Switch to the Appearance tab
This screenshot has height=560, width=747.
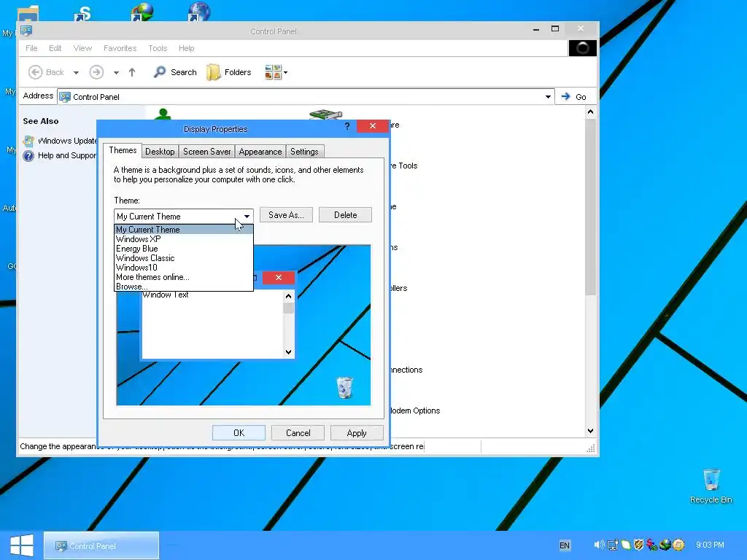point(260,152)
